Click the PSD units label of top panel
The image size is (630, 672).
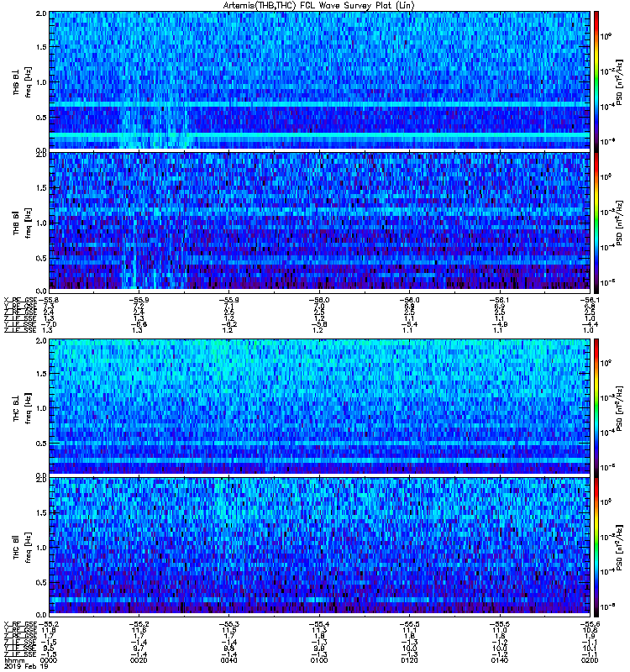point(617,80)
